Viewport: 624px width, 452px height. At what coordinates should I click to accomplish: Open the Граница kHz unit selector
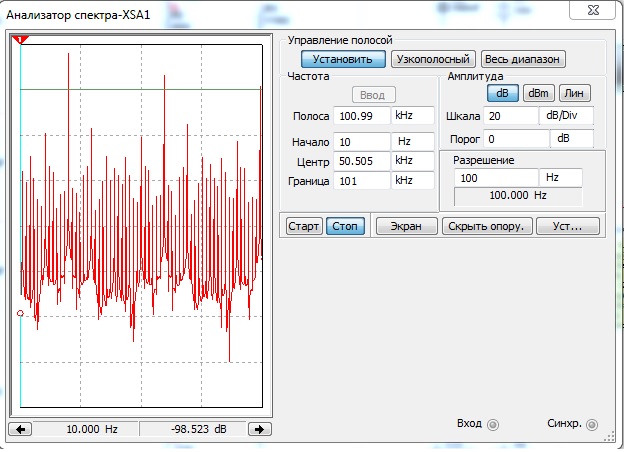coord(413,181)
